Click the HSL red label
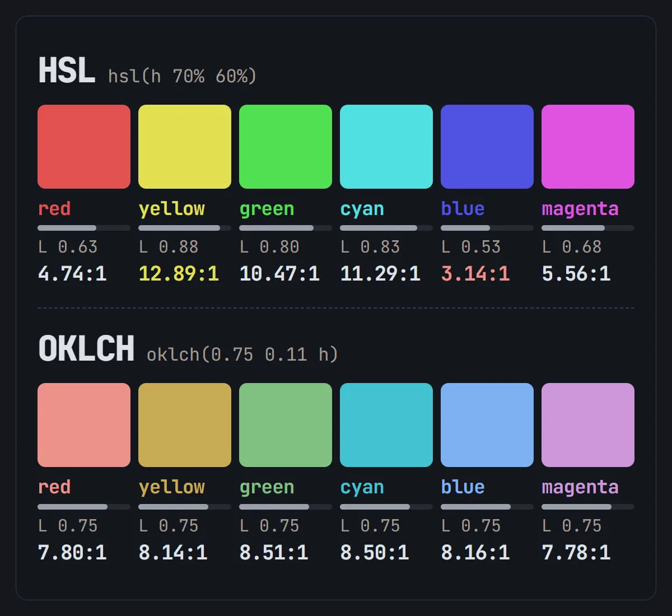 pos(54,209)
